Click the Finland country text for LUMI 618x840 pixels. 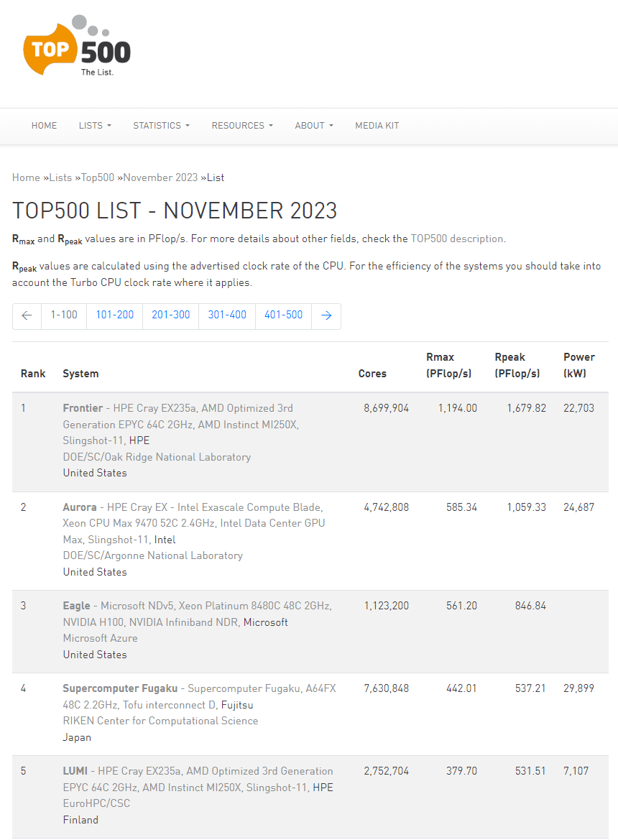[x=81, y=820]
